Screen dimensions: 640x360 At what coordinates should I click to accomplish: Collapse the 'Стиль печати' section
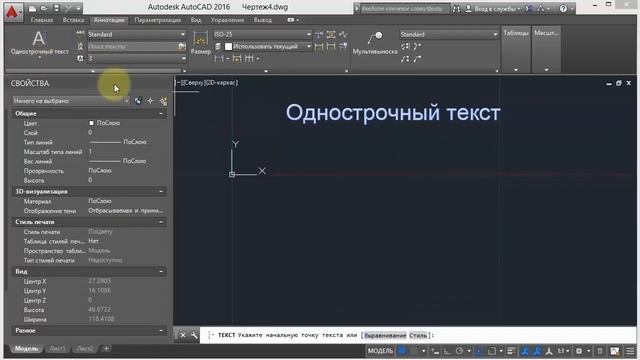(161, 222)
